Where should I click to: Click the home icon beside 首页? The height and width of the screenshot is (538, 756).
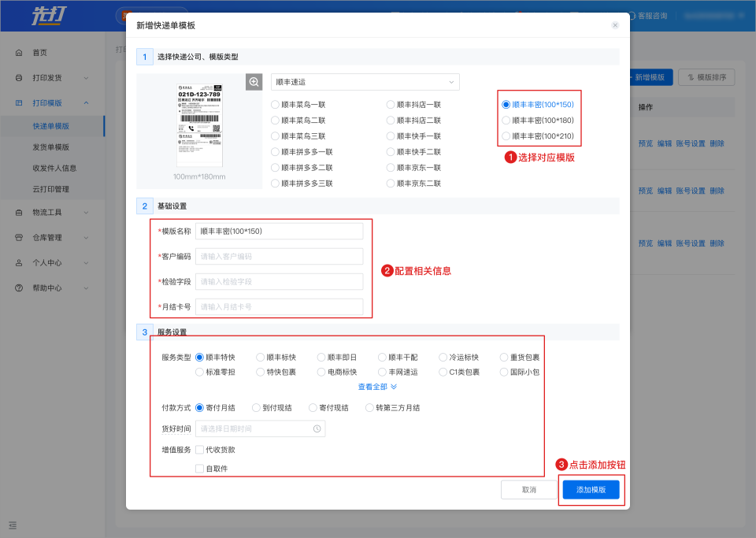point(19,53)
